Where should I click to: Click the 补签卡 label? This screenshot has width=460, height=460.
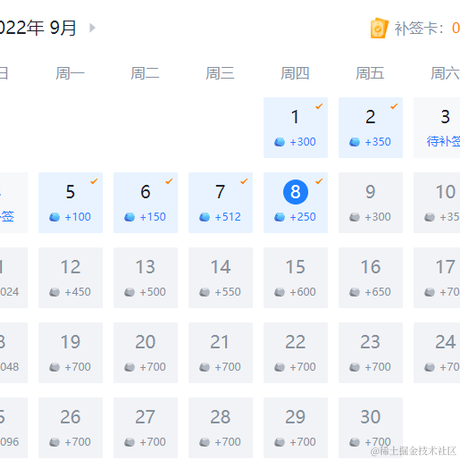pyautogui.click(x=419, y=28)
